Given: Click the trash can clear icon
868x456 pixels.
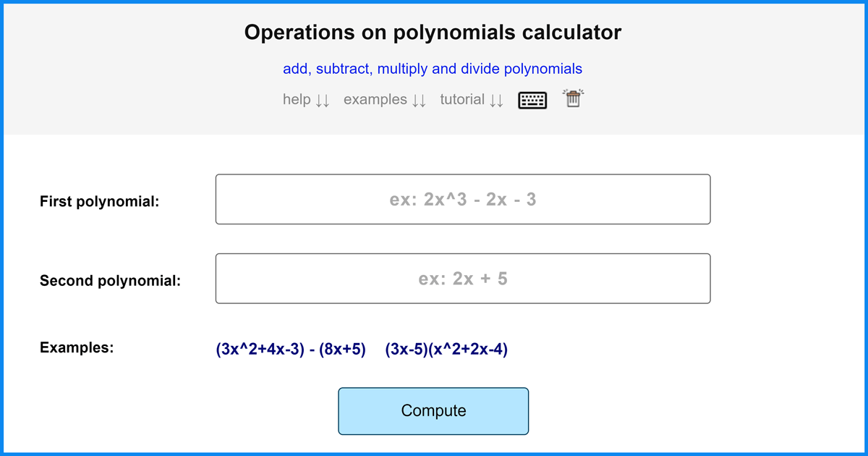Looking at the screenshot, I should coord(573,99).
